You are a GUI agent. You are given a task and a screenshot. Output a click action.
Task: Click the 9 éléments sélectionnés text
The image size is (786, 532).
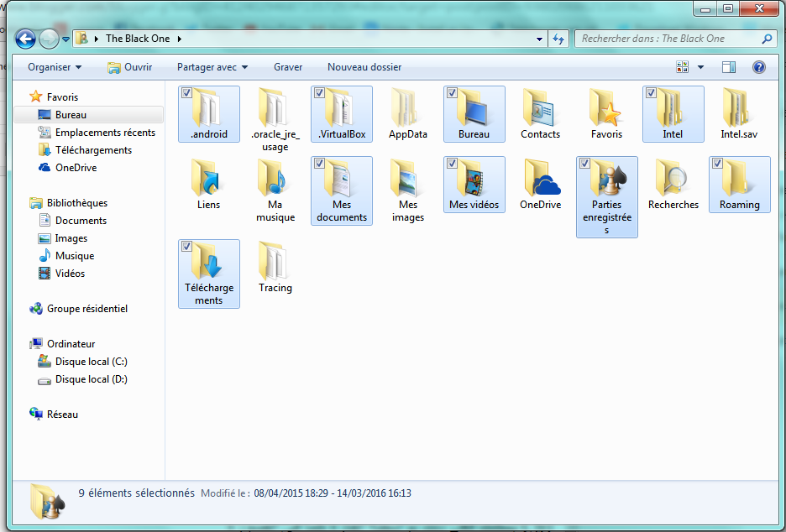136,493
